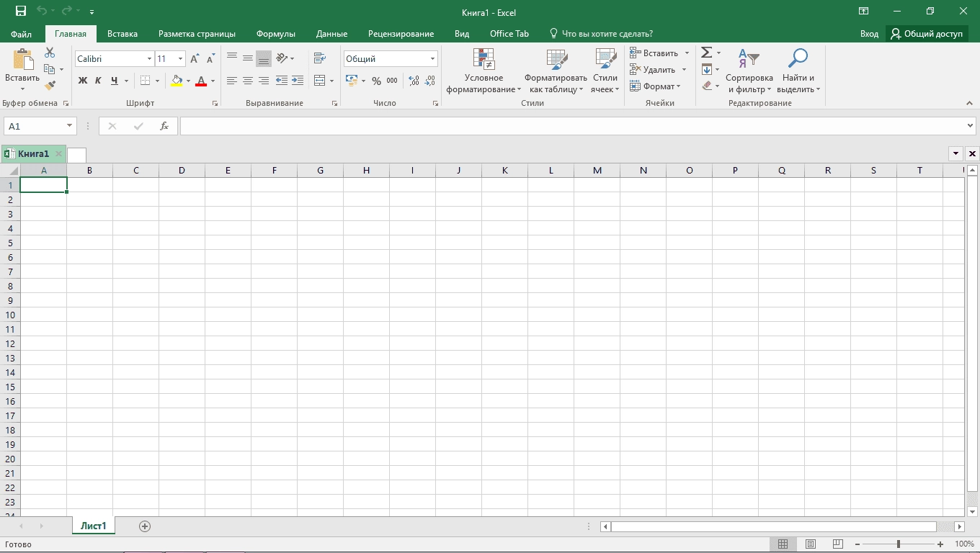
Task: Switch to the Данные tab
Action: coord(331,34)
